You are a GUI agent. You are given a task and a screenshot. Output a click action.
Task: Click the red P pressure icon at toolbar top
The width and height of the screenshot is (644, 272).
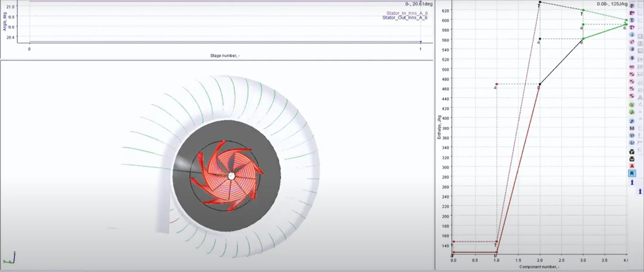click(632, 5)
